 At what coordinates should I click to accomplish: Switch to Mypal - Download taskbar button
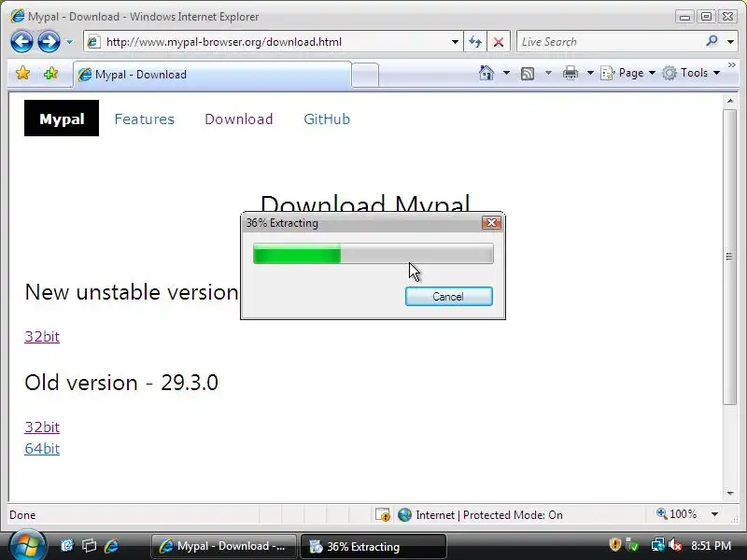tap(224, 546)
